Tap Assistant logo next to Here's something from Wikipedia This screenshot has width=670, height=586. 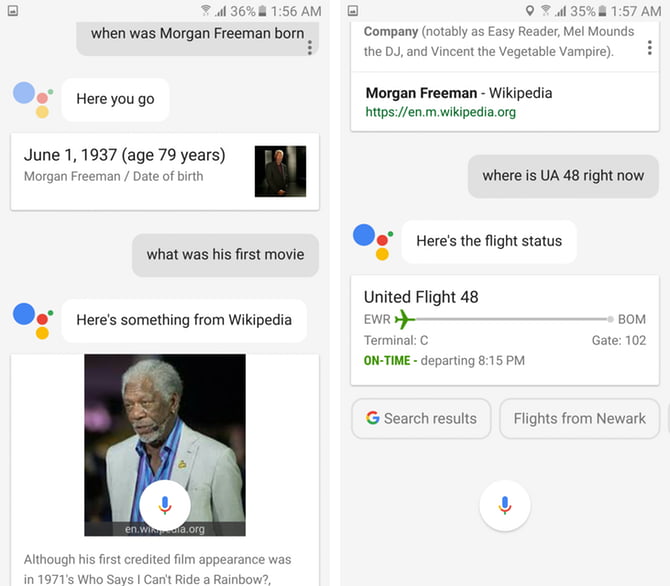pos(33,321)
